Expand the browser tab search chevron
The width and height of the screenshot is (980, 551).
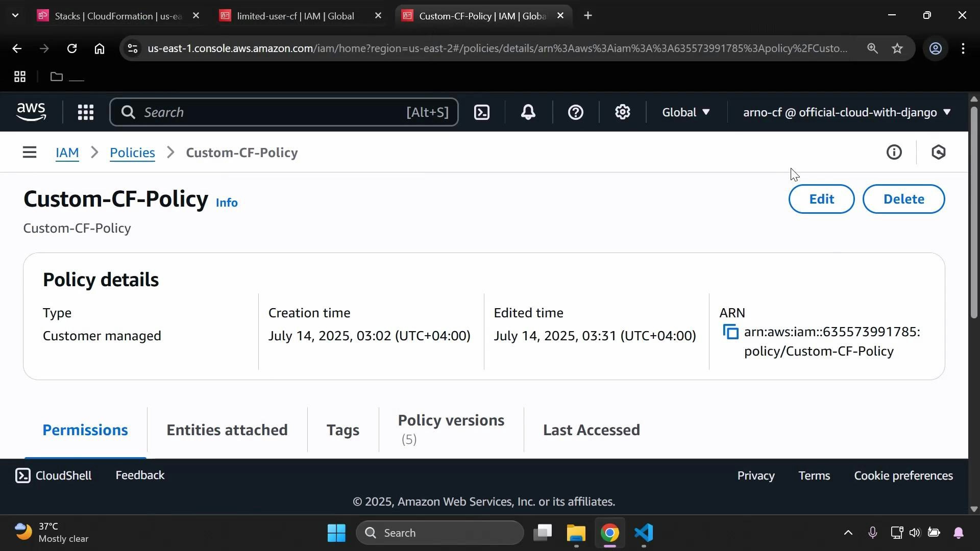pos(15,16)
